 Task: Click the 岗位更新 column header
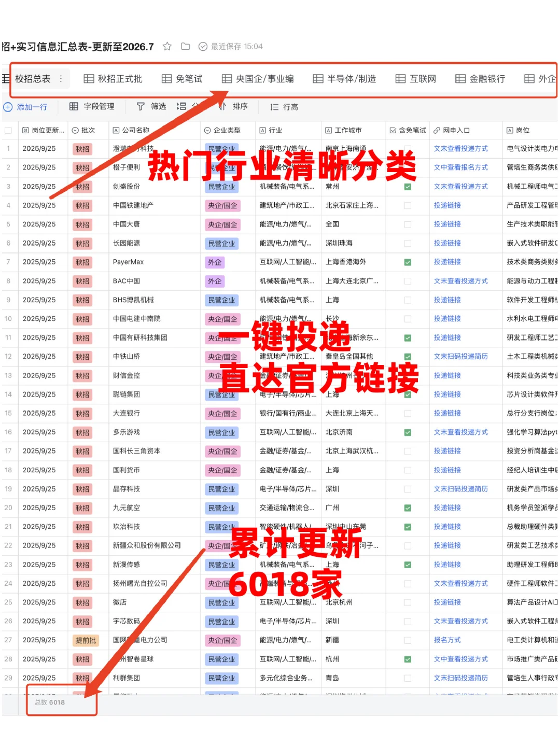(x=43, y=130)
